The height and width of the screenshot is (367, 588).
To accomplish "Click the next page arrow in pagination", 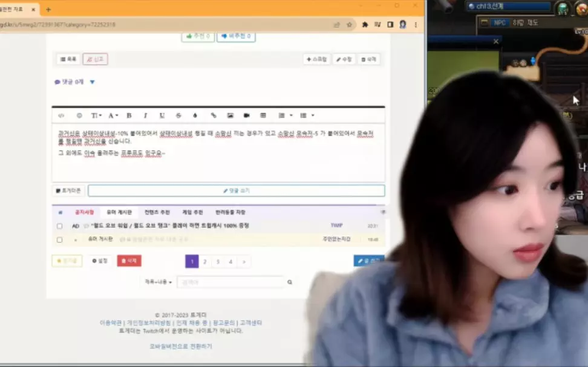I will [x=244, y=262].
